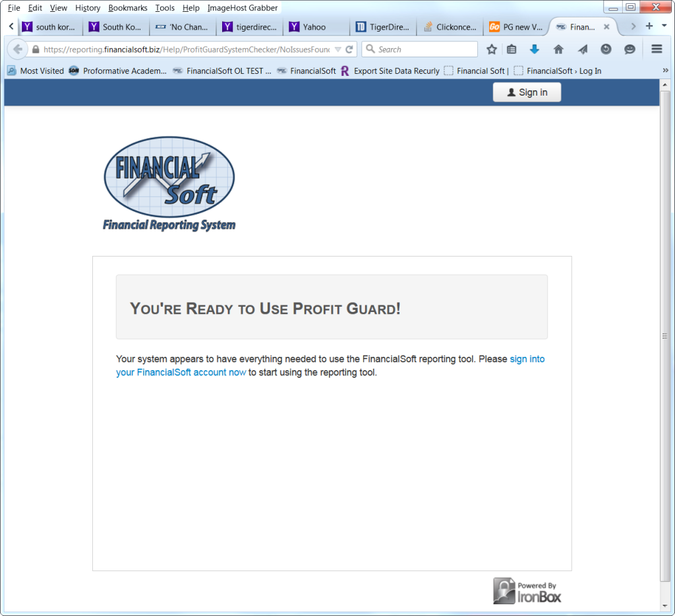Switch to the 'Clickonce...' tab

(451, 27)
